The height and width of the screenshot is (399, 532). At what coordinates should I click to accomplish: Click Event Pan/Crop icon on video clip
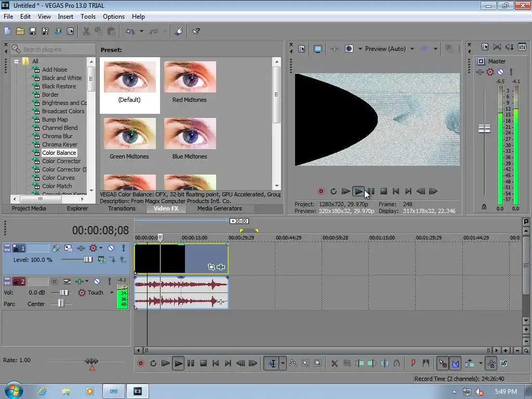[x=211, y=267]
